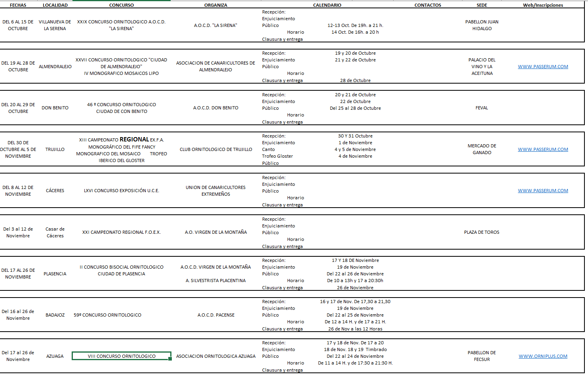Open the PASSERUM link in the Almendralejo row

543,67
